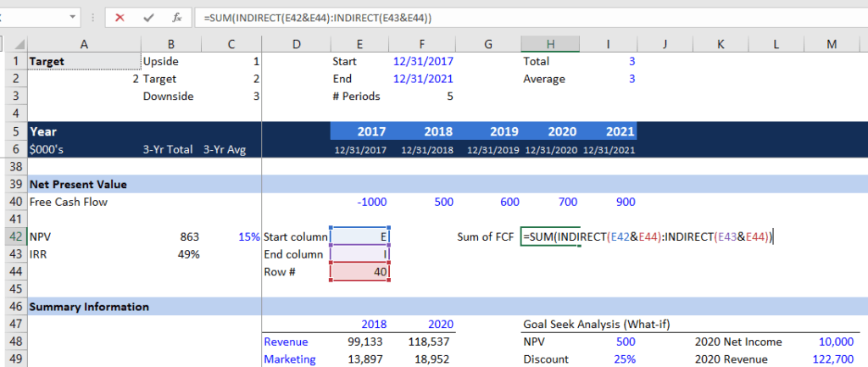Viewport: 868px width, 367px height.
Task: Click the Row # cell containing 40
Action: tap(359, 271)
